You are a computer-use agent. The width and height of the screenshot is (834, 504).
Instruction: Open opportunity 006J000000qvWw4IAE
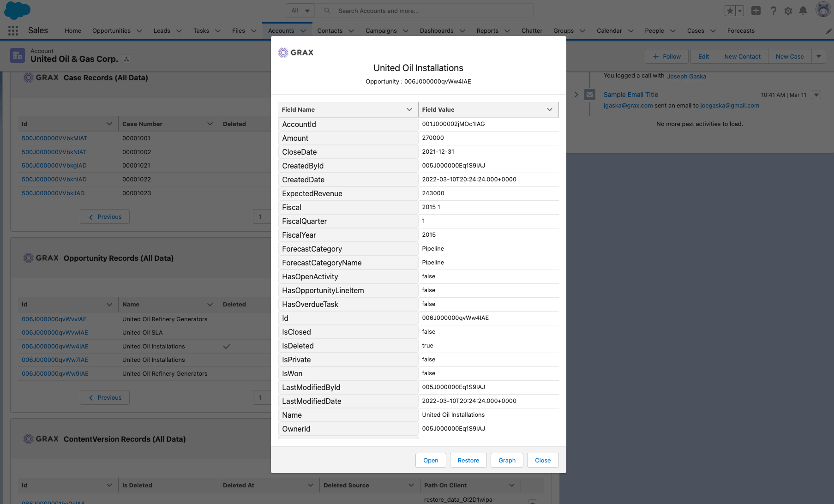point(55,346)
